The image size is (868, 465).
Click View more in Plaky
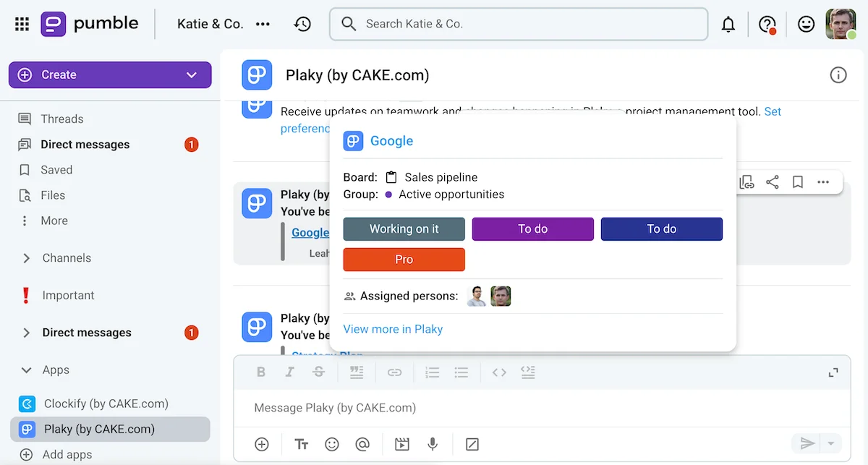393,329
